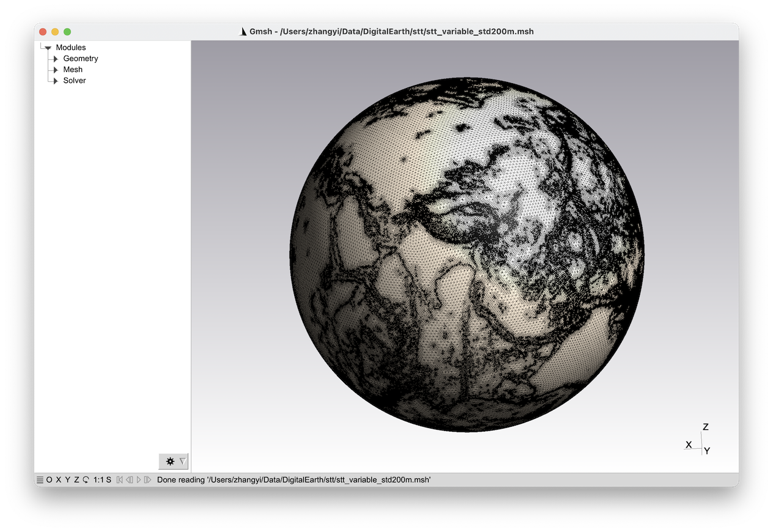This screenshot has height=532, width=773.
Task: Select the Modules root label
Action: 71,48
